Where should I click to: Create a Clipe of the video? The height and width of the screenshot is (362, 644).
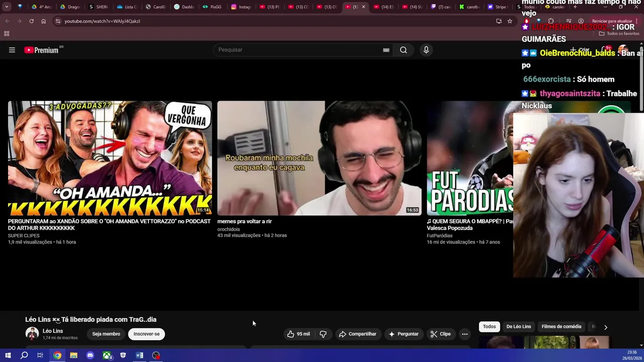pyautogui.click(x=441, y=334)
